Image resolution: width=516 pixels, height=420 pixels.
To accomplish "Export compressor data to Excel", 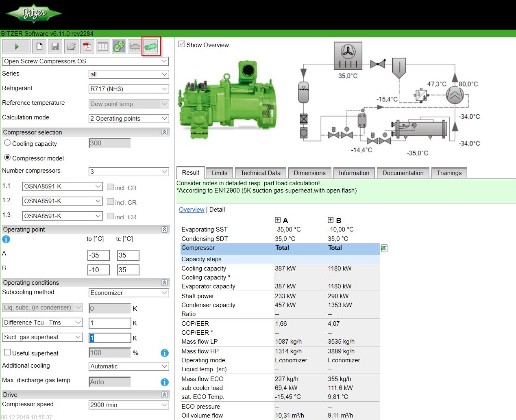I will (384, 248).
